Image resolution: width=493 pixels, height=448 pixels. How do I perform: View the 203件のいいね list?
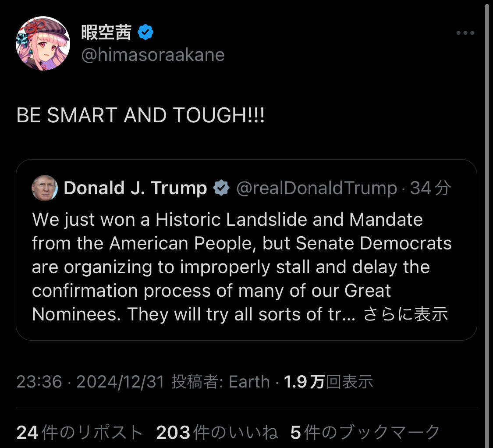click(x=217, y=432)
